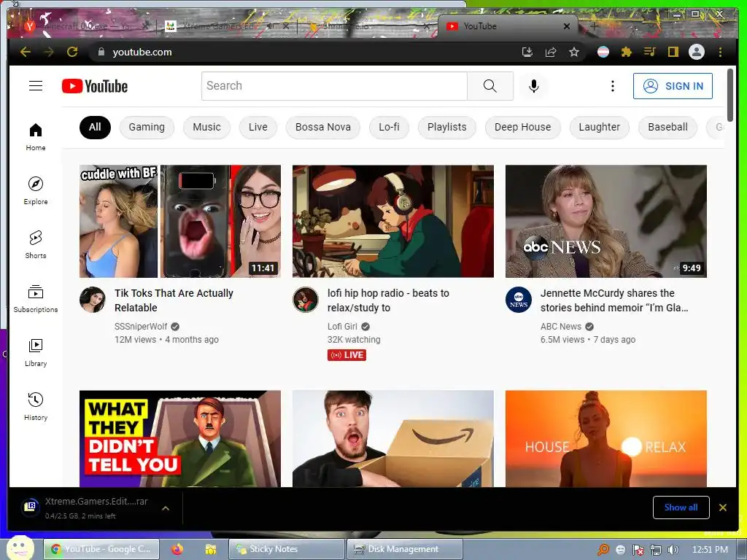Open the Amazon box video thumbnail

[393, 438]
